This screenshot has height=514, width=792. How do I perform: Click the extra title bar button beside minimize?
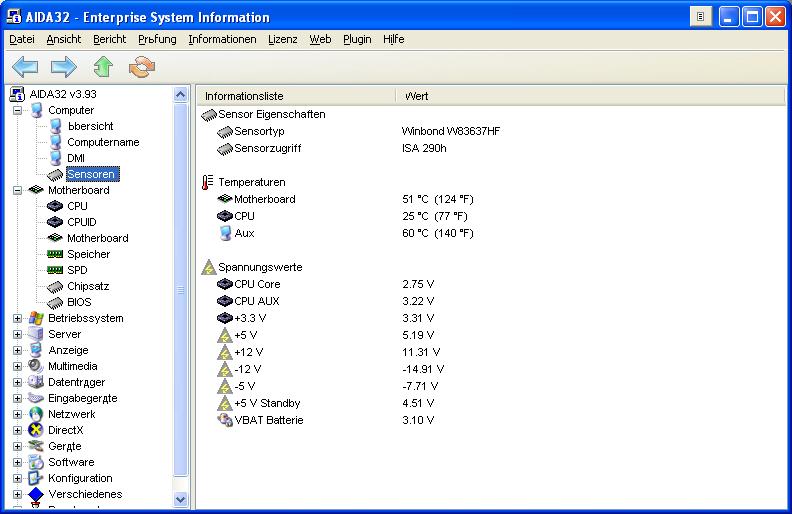701,17
